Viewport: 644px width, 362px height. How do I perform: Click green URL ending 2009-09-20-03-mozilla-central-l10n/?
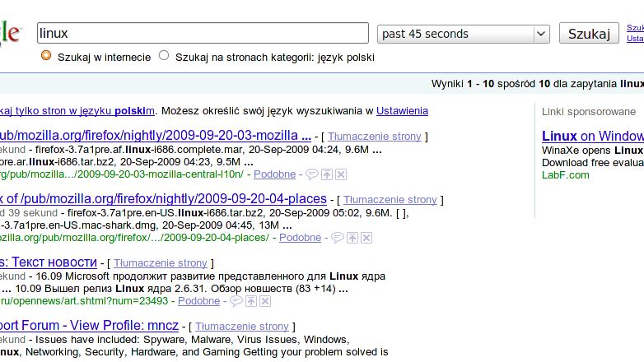[x=122, y=174]
